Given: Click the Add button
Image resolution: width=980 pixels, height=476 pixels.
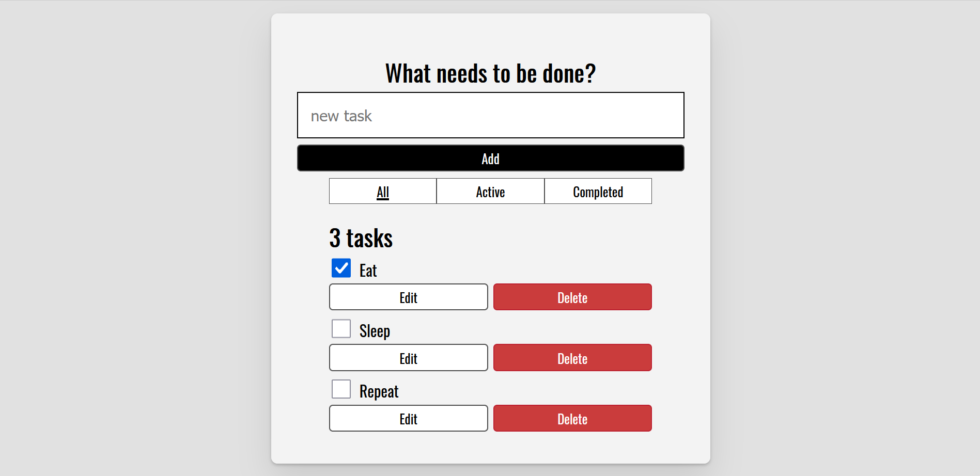Looking at the screenshot, I should [x=490, y=158].
